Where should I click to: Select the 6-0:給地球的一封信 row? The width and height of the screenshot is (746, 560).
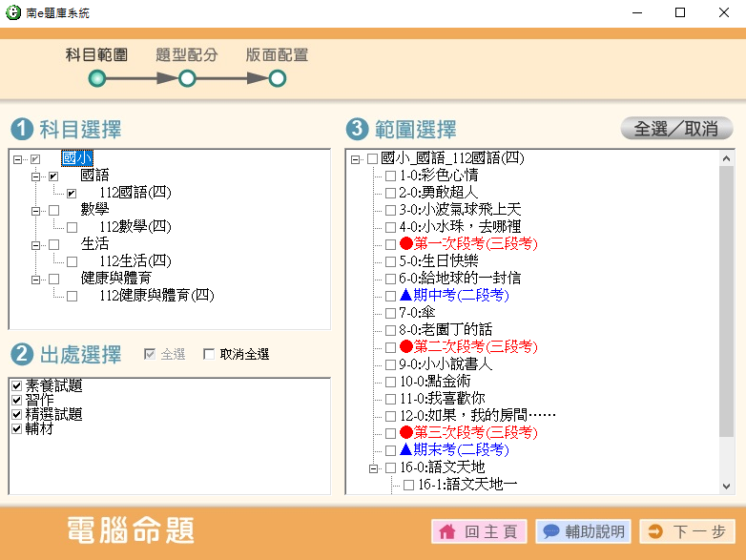460,278
